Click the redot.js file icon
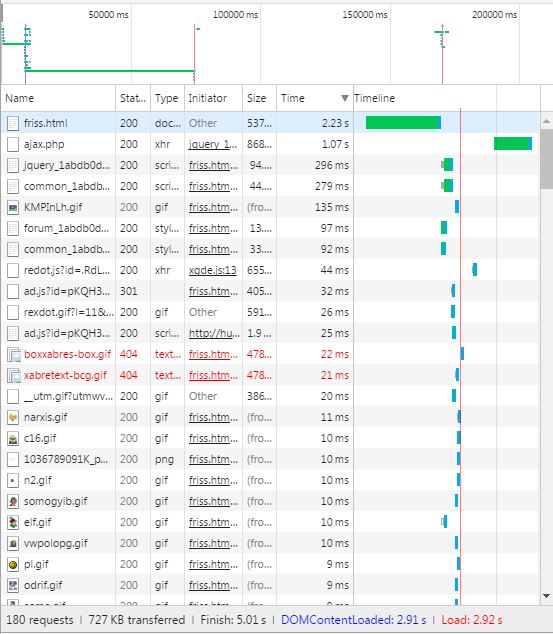Viewport: 553px width, 634px height. tap(13, 270)
